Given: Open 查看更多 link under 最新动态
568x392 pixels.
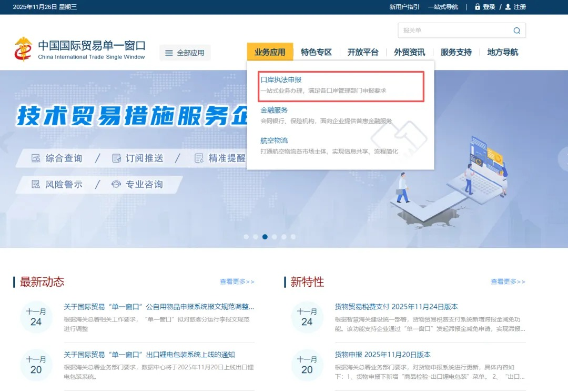Looking at the screenshot, I should [x=237, y=282].
